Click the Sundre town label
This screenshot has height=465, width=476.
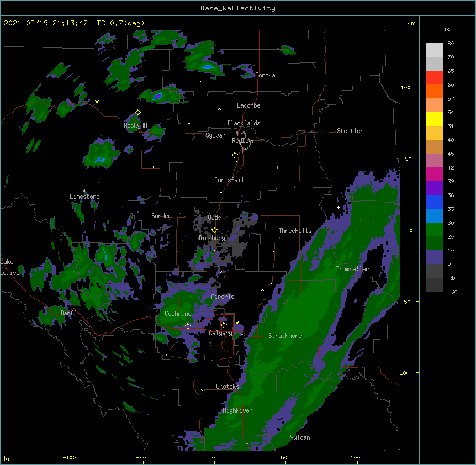pos(161,216)
